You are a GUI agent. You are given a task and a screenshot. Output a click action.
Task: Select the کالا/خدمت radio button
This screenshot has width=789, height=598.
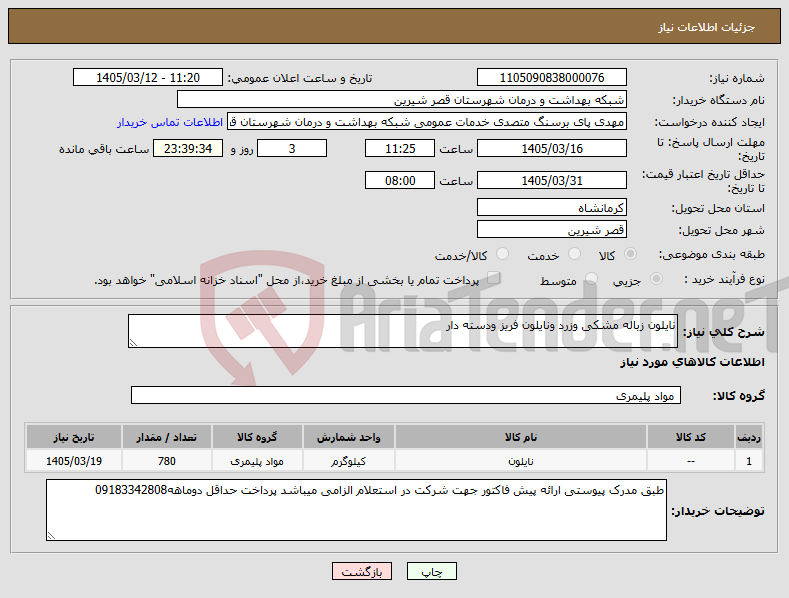(x=502, y=254)
